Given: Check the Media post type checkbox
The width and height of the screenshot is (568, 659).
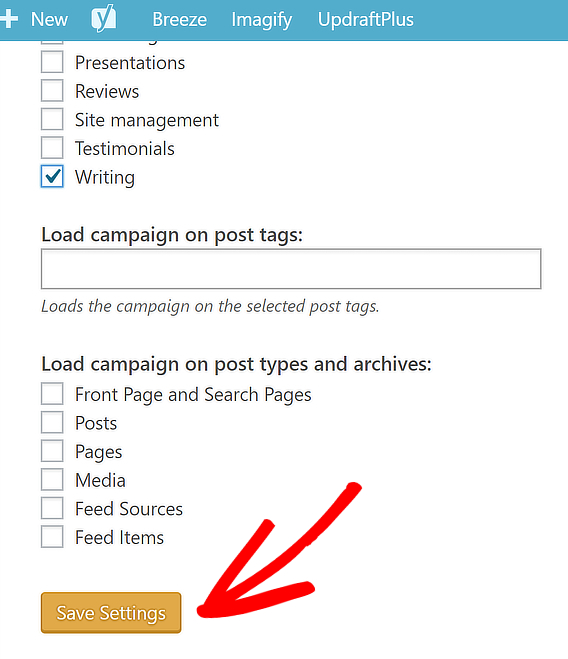Looking at the screenshot, I should click(x=52, y=480).
